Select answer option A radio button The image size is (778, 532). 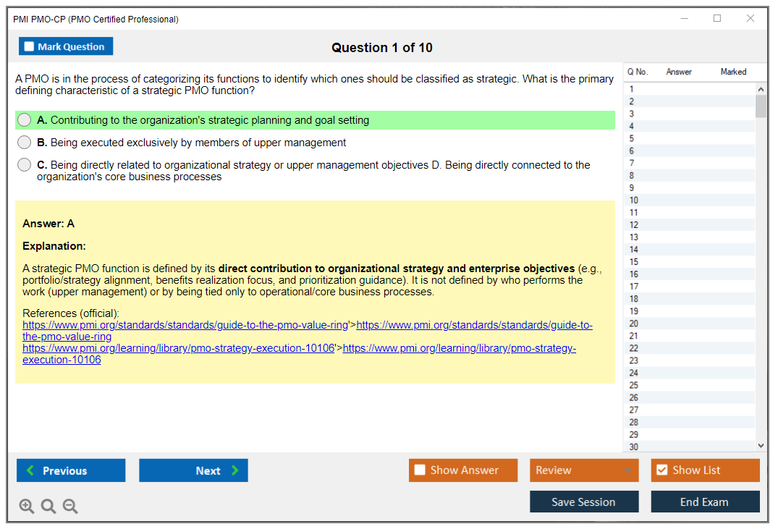pyautogui.click(x=24, y=119)
